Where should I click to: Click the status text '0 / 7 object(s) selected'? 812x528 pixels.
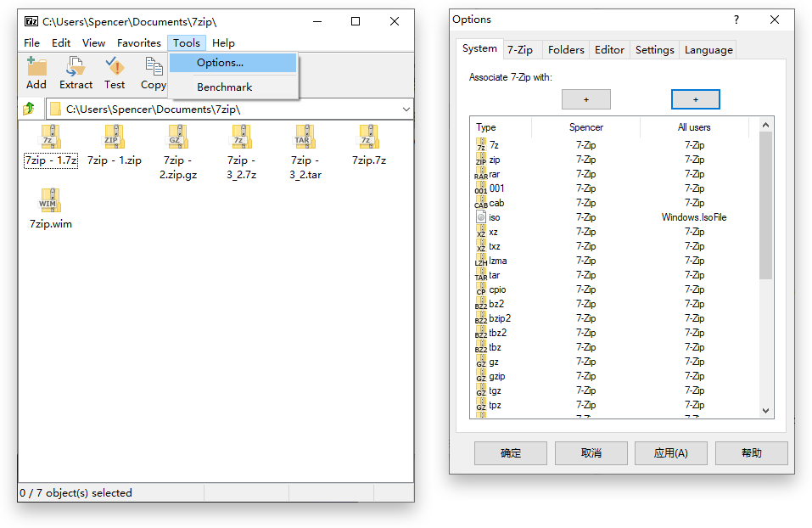(x=76, y=492)
